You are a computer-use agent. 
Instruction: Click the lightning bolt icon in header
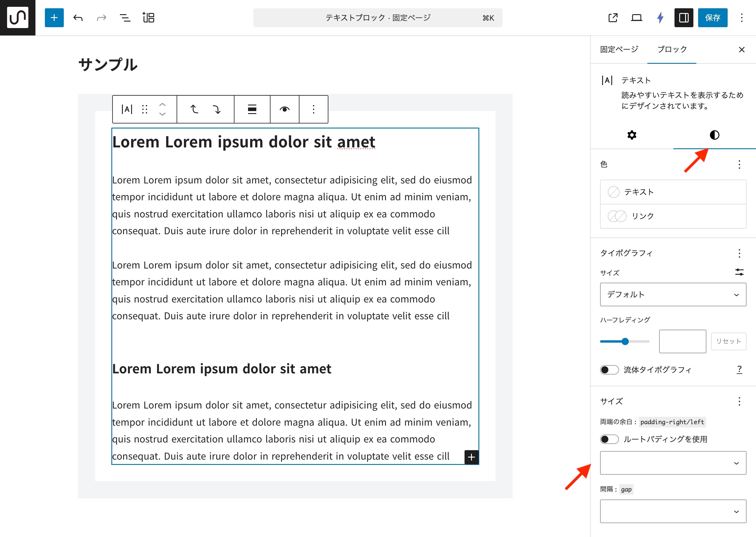660,17
